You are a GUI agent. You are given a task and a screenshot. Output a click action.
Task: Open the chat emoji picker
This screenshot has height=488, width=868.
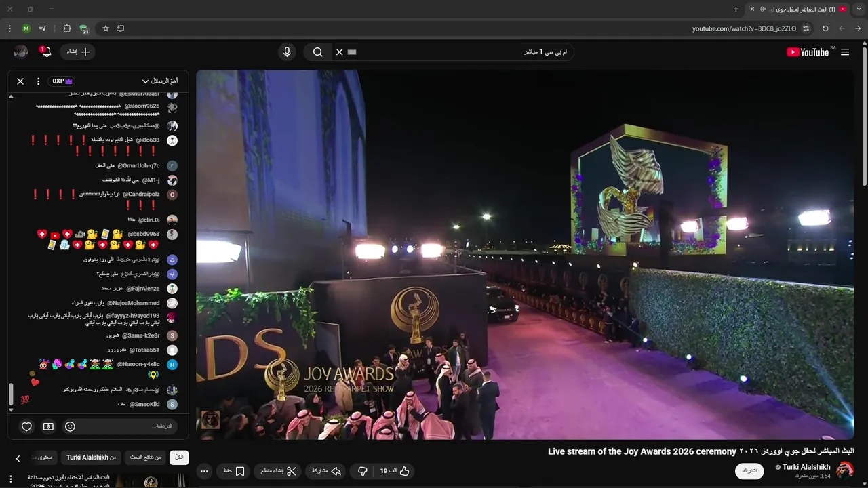coord(70,426)
